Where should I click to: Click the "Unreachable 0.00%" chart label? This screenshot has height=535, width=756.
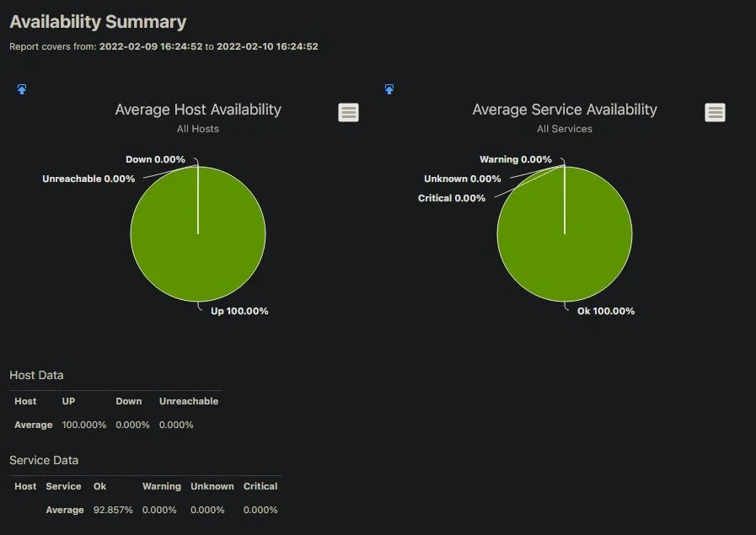pyautogui.click(x=88, y=179)
